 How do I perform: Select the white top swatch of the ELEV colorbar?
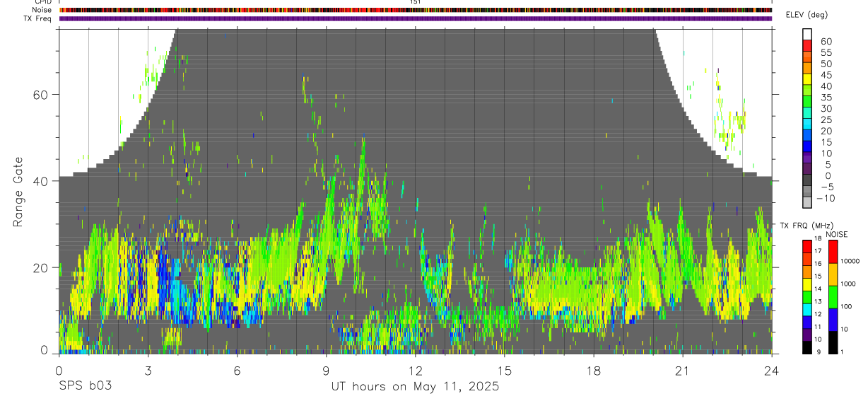click(x=807, y=35)
